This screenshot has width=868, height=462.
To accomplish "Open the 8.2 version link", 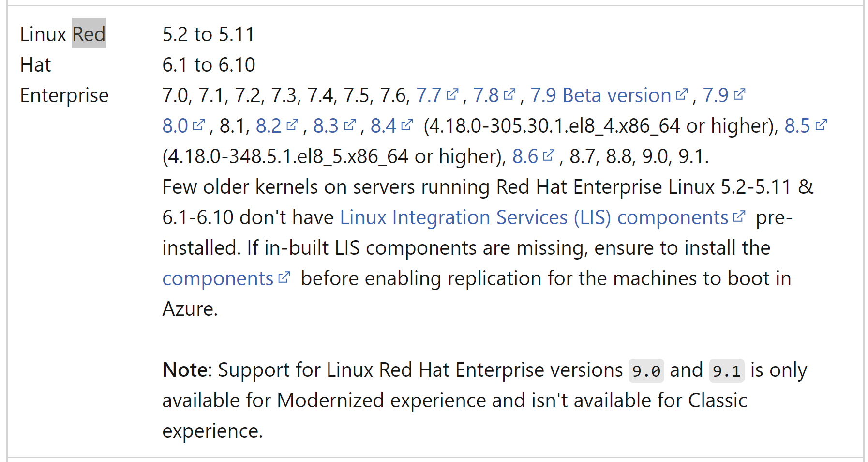I will pos(277,126).
